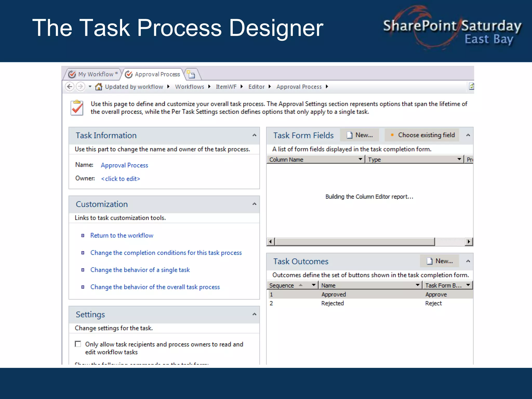Open the navigation history dropdown arrow
532x399 pixels.
(90, 87)
